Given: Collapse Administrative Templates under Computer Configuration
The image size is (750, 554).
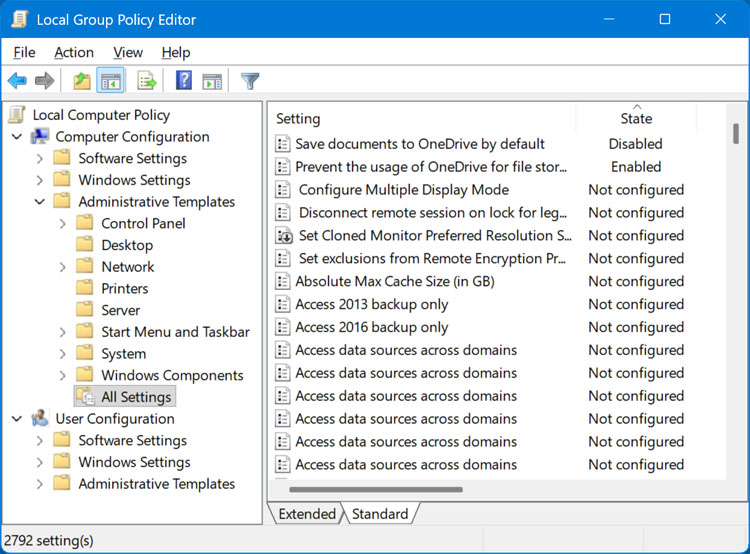Looking at the screenshot, I should (40, 202).
